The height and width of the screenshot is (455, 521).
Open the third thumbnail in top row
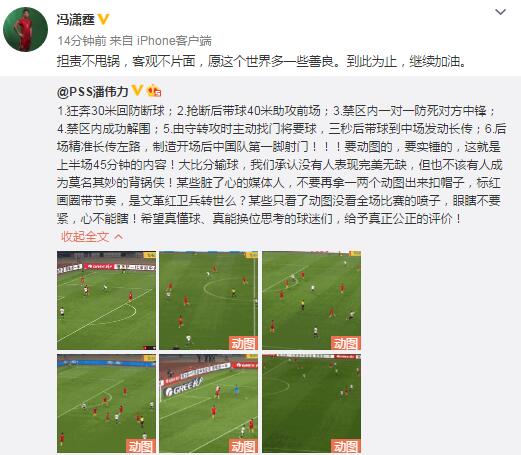point(311,300)
